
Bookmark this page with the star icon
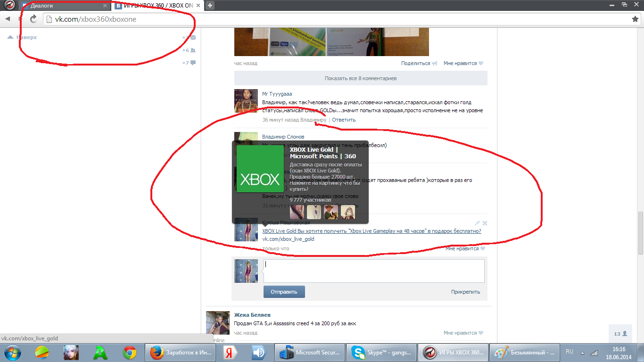[x=635, y=19]
